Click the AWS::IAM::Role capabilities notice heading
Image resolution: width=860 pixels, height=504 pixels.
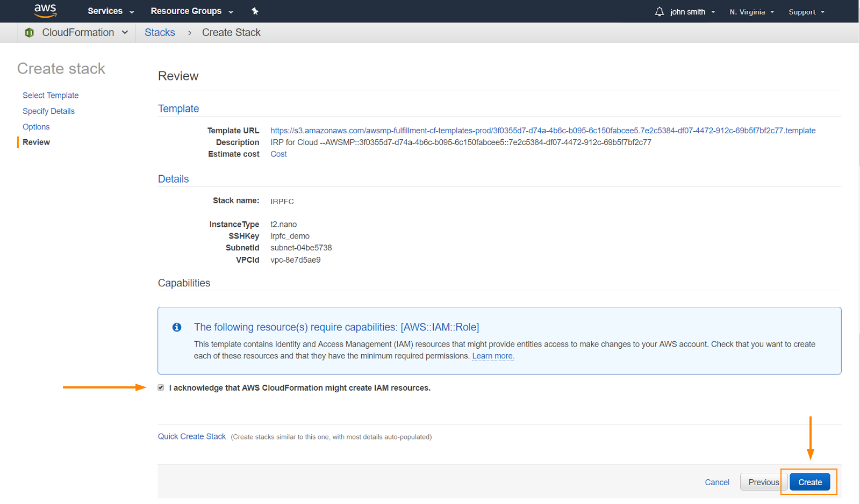336,327
